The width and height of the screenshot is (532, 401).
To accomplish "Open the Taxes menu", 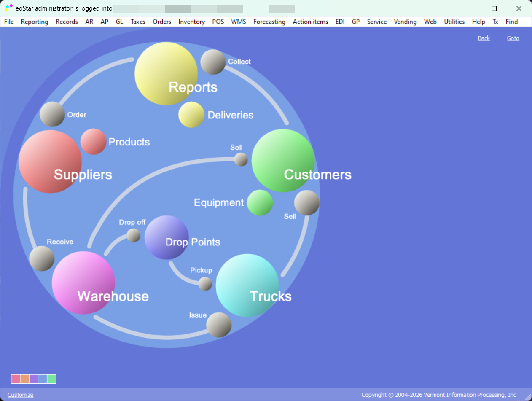I will click(x=138, y=22).
